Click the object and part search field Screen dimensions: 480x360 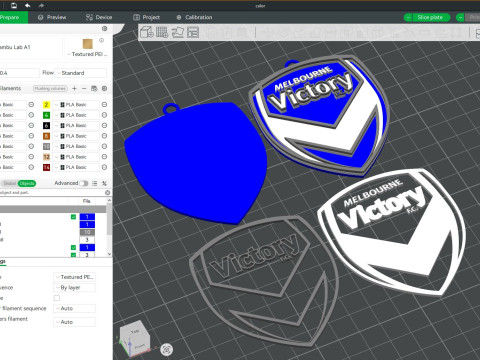[x=52, y=193]
